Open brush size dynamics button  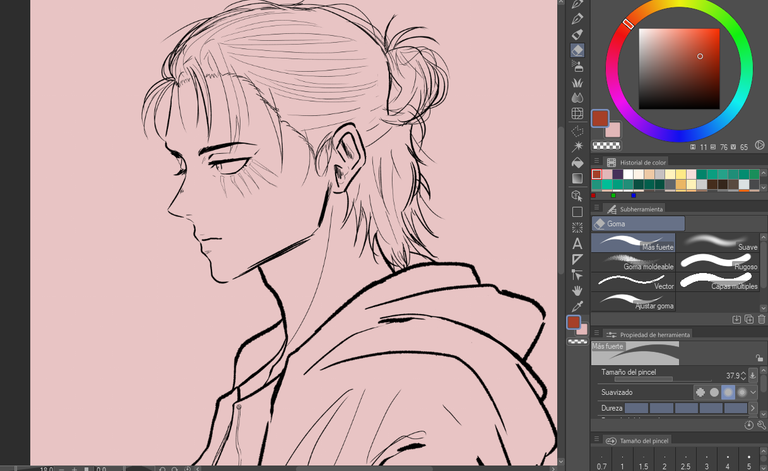pyautogui.click(x=753, y=376)
